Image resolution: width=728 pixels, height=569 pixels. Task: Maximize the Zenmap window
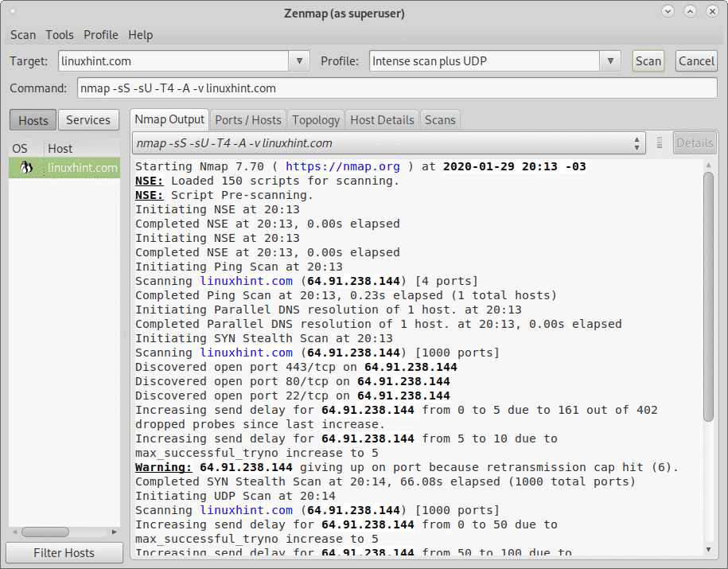(x=690, y=12)
